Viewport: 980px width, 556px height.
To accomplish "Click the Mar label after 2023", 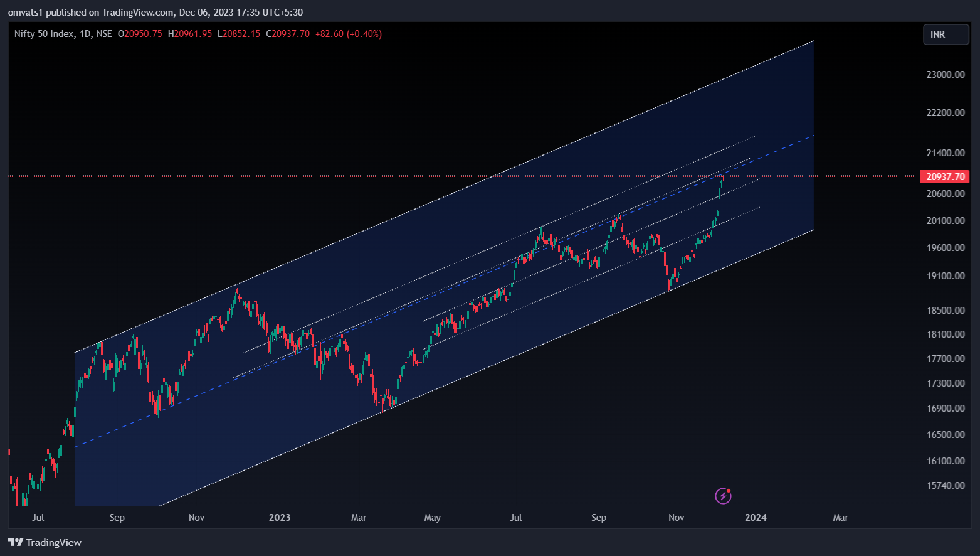I will tap(359, 517).
